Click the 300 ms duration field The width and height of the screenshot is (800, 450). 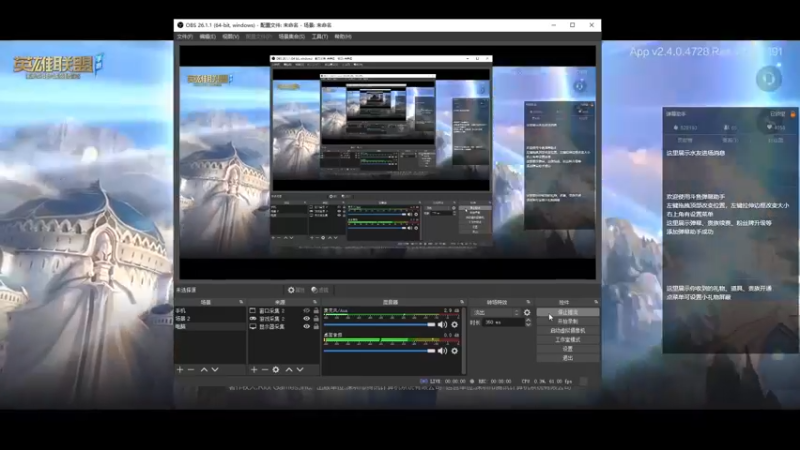[x=503, y=322]
